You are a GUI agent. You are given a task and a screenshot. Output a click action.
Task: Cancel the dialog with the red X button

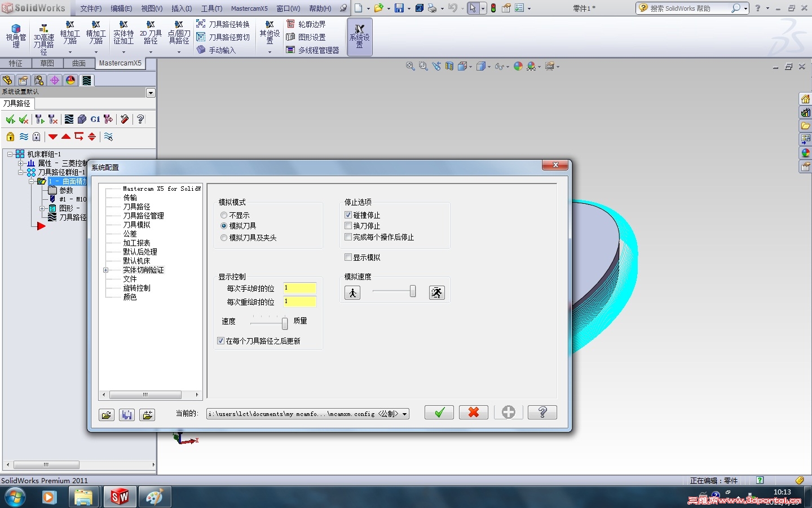474,413
